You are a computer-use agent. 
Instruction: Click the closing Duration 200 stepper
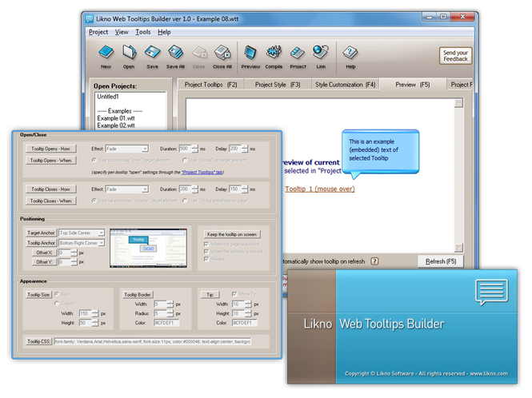pyautogui.click(x=194, y=189)
